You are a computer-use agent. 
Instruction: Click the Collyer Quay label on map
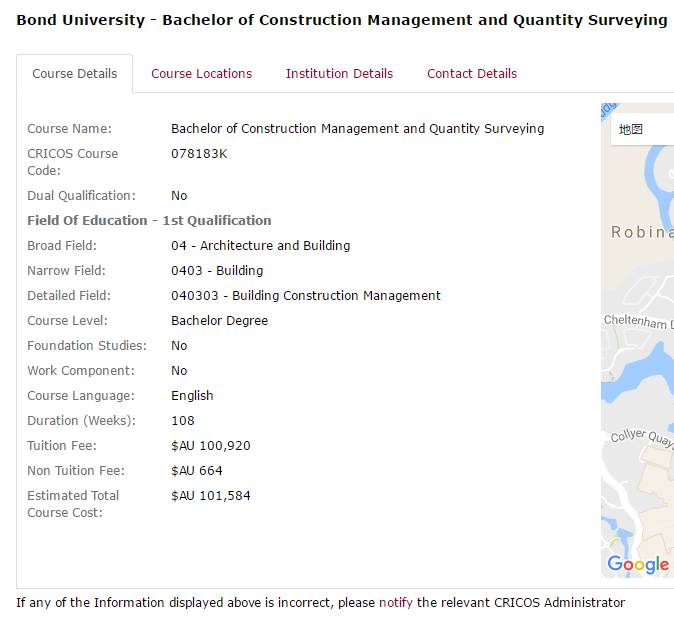642,437
